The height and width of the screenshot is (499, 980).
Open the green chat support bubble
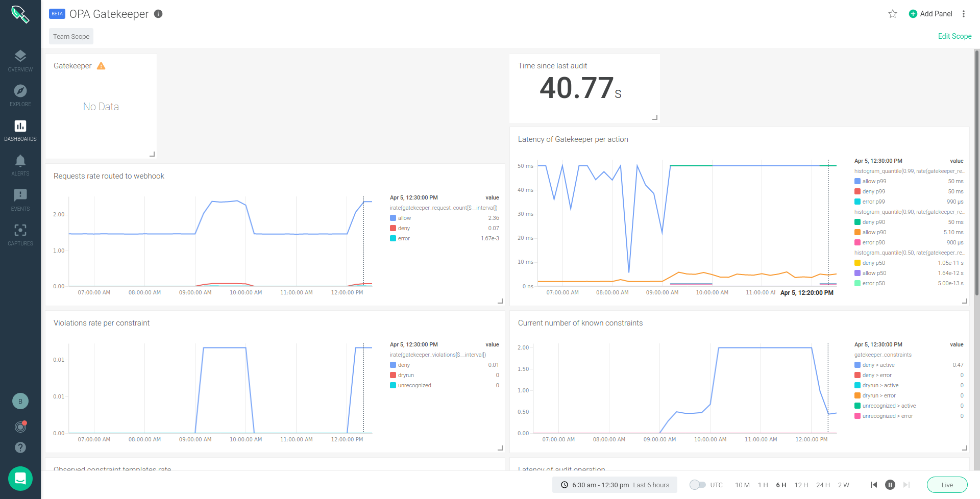coord(20,479)
